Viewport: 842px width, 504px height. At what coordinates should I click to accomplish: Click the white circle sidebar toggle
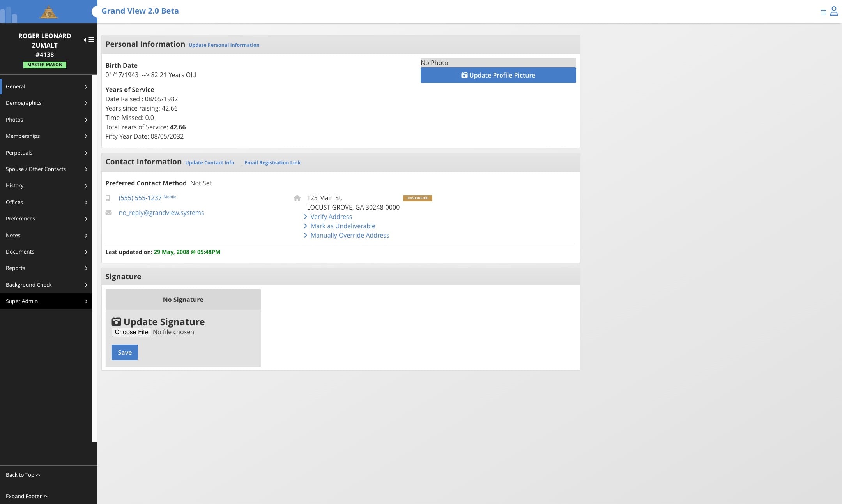(x=95, y=11)
